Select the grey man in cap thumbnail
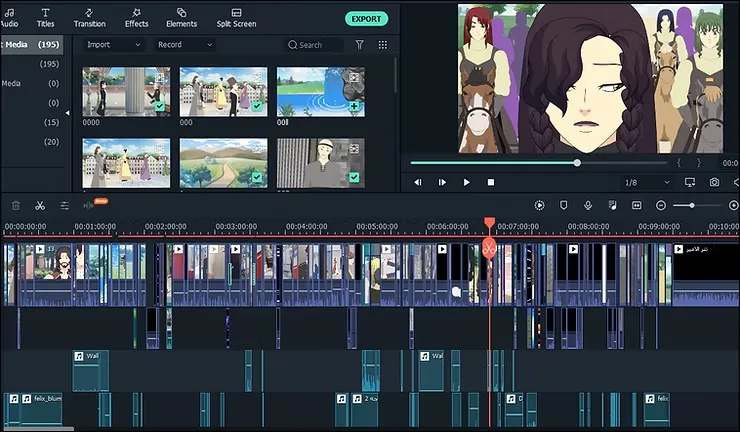 pos(320,163)
